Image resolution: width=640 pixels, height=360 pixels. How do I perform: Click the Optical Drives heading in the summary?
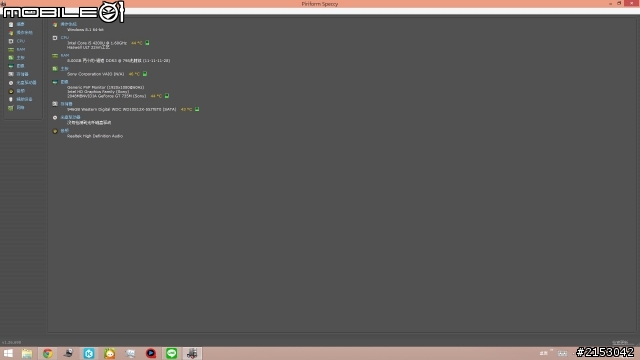pos(70,117)
